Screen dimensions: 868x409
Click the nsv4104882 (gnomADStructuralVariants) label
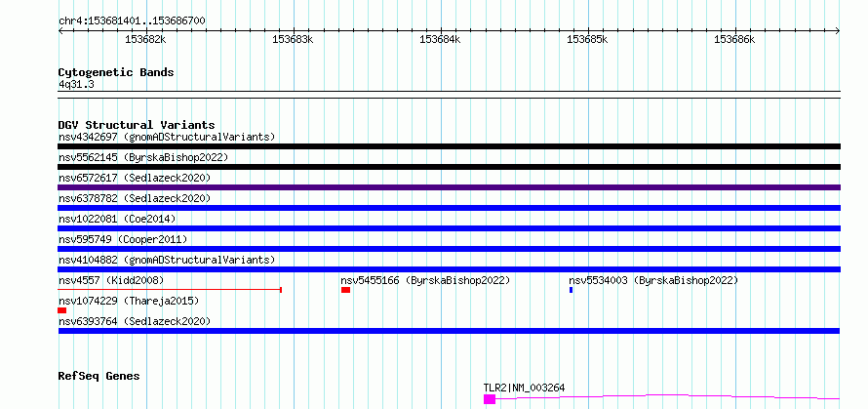[x=167, y=260]
